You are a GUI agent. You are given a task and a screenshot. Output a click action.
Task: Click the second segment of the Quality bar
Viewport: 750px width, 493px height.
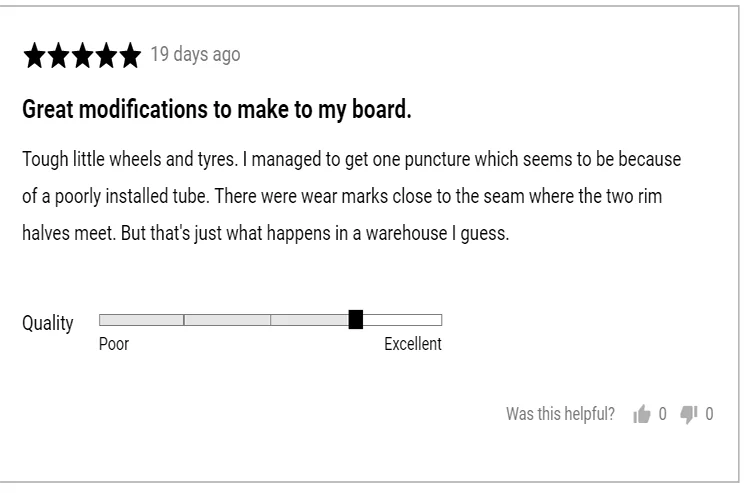tap(227, 320)
